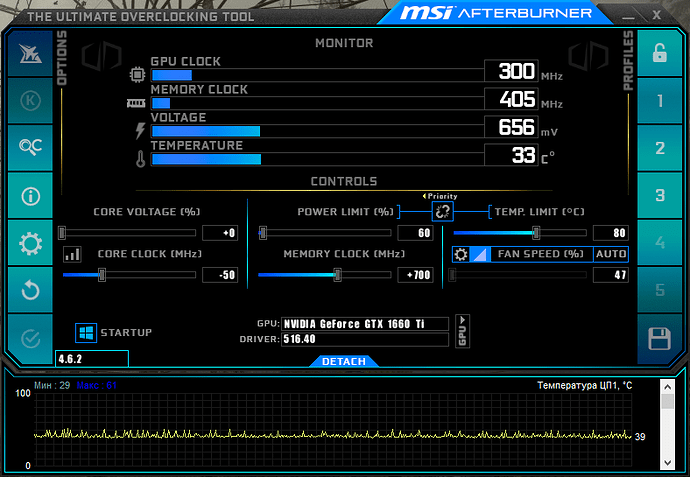Detach the monitoring graph with the DETACH button

pos(344,361)
